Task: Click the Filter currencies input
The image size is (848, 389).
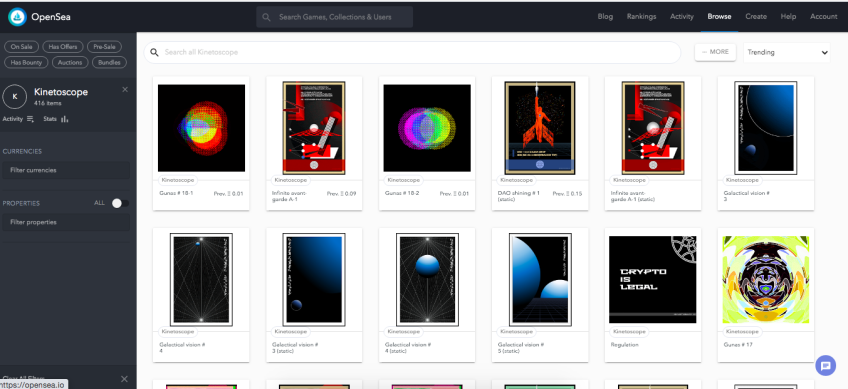Action: click(x=66, y=170)
